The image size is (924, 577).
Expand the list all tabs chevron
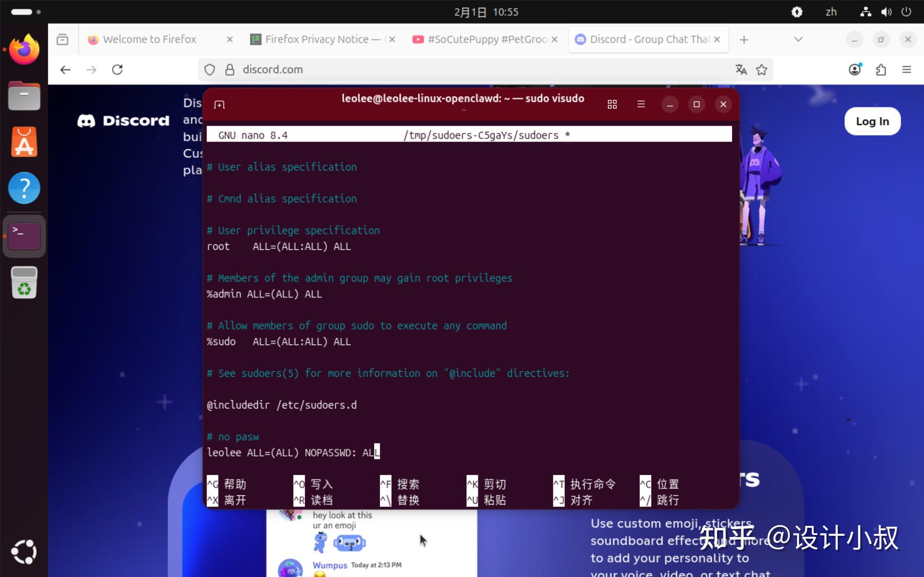pos(798,40)
